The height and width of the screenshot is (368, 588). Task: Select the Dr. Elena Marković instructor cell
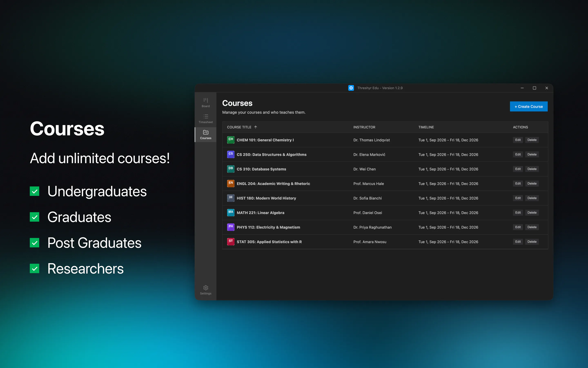(369, 155)
